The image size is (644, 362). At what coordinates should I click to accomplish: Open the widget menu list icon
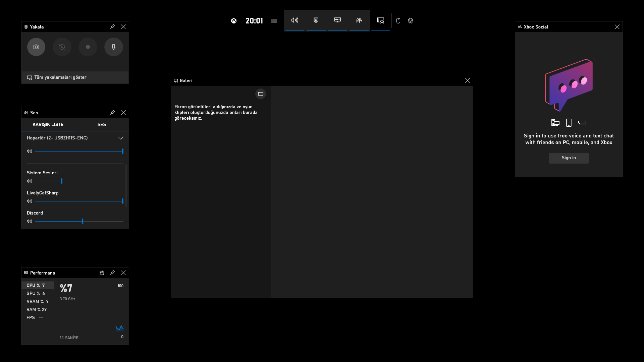[x=274, y=21]
